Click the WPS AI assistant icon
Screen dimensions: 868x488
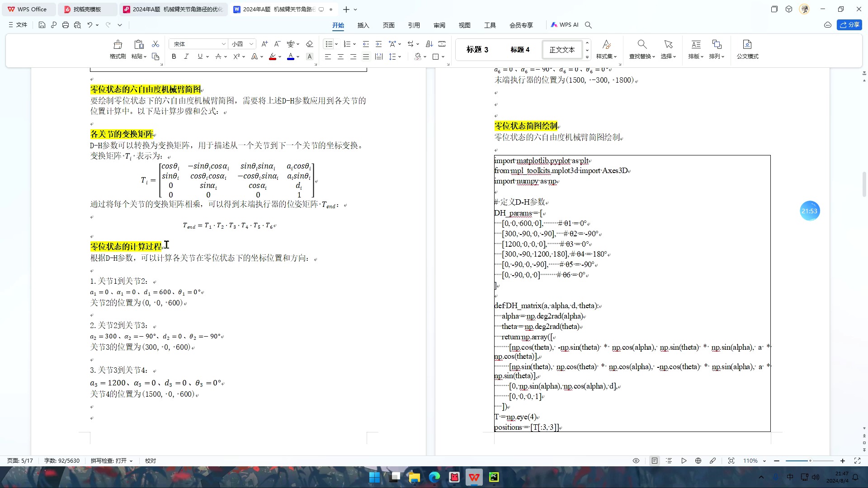coord(564,24)
